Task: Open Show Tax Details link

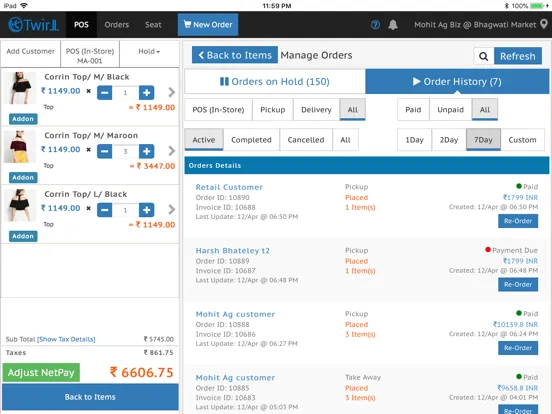Action: click(x=66, y=339)
